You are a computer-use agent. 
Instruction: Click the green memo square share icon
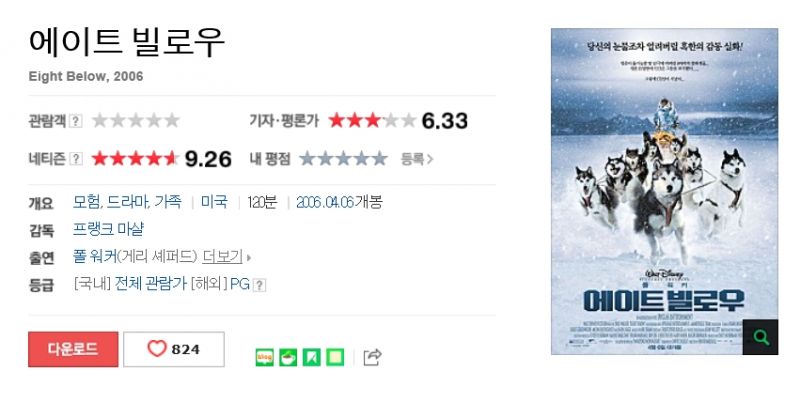click(335, 357)
